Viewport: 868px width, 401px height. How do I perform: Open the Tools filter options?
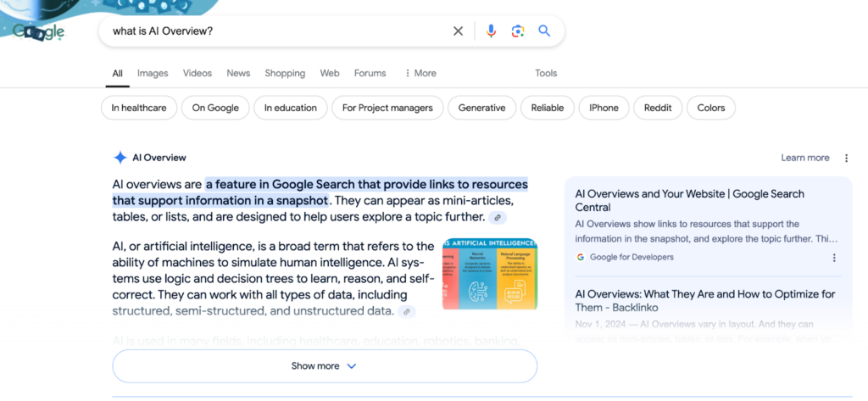546,74
